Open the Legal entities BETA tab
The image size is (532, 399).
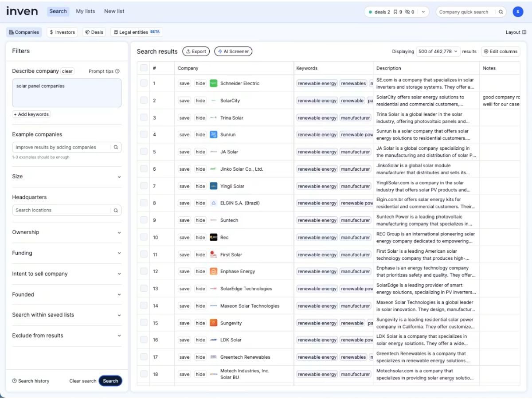click(x=137, y=32)
